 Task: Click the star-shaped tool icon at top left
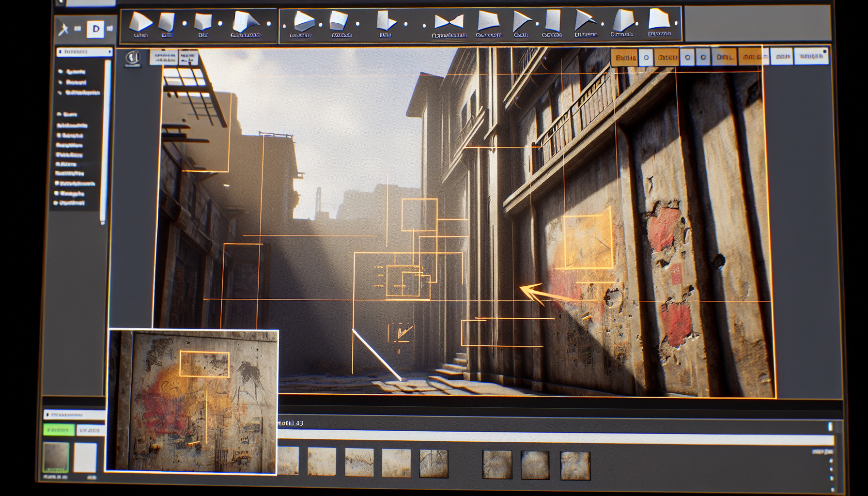[63, 30]
